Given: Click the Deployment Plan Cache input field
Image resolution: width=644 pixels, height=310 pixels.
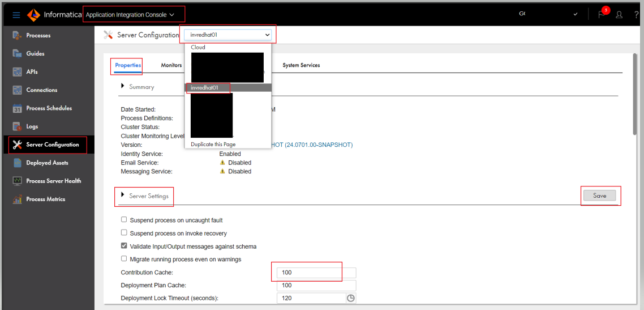Looking at the screenshot, I should (x=317, y=285).
